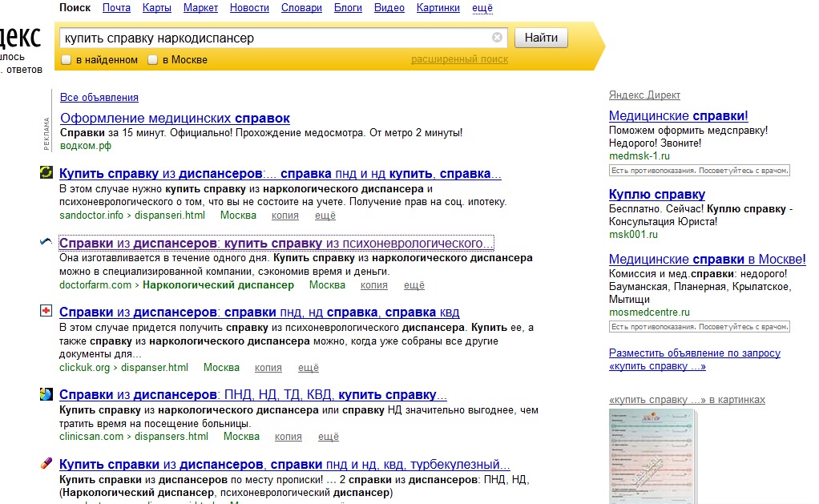Open the Словари service
This screenshot has height=504, width=819.
[x=301, y=8]
